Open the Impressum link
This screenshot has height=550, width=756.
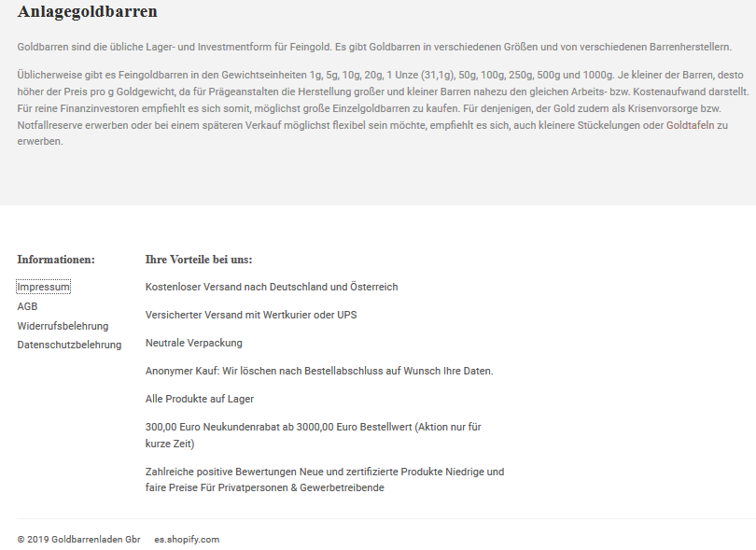point(43,287)
